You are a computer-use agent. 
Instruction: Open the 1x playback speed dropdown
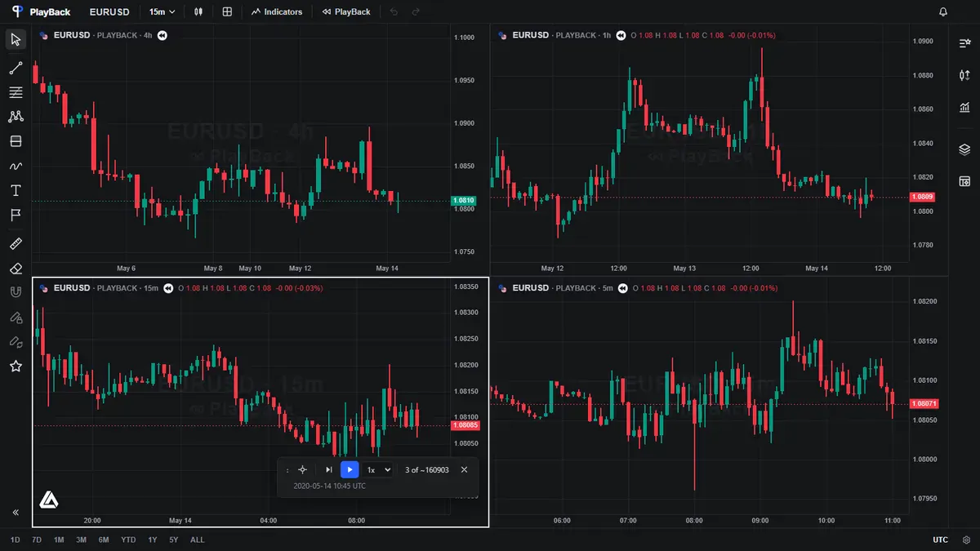379,469
